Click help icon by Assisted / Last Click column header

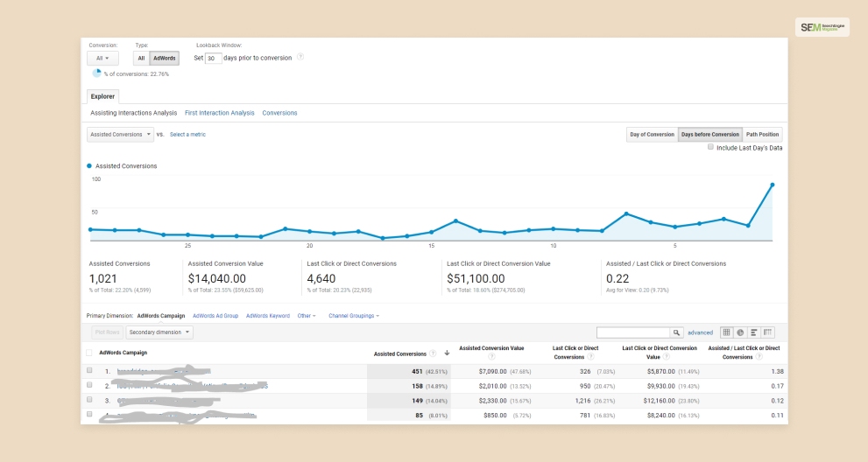pos(759,357)
